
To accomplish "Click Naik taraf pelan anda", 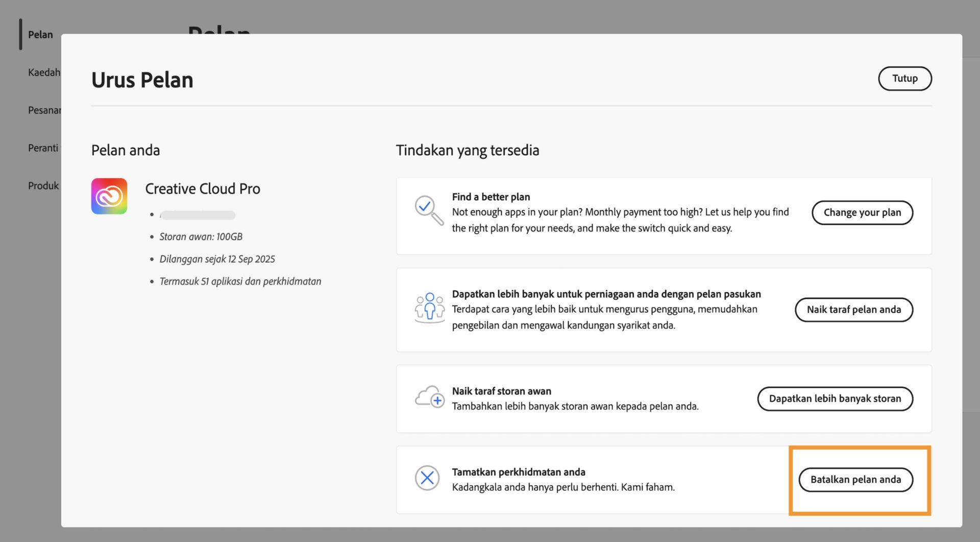I will (x=854, y=310).
